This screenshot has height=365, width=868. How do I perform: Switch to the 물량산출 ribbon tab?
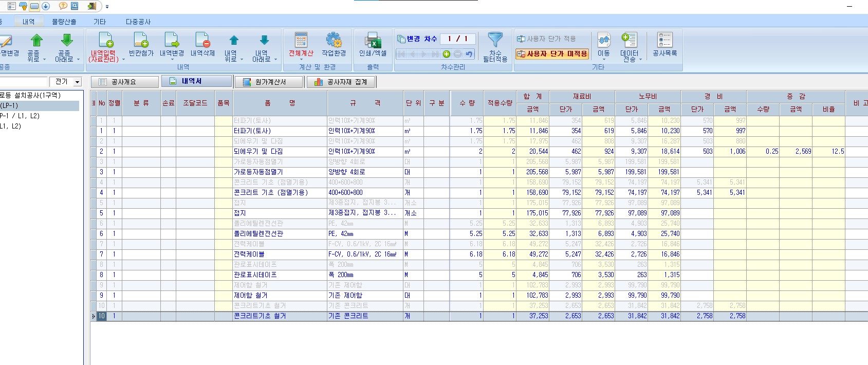point(64,22)
